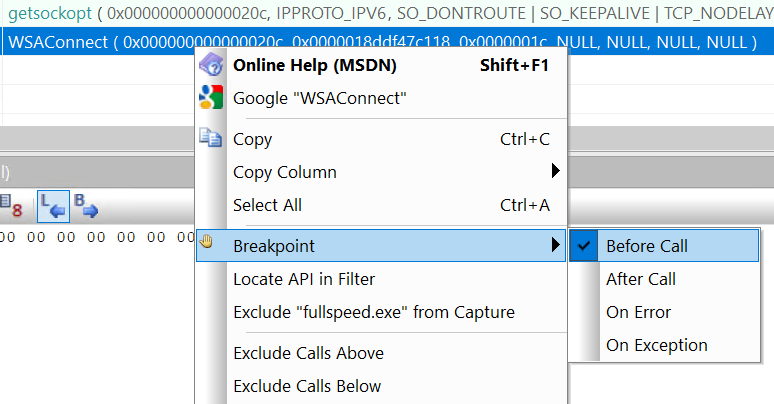Viewport: 774px width, 404px height.
Task: Select the getsockopt API call row
Action: click(100, 14)
